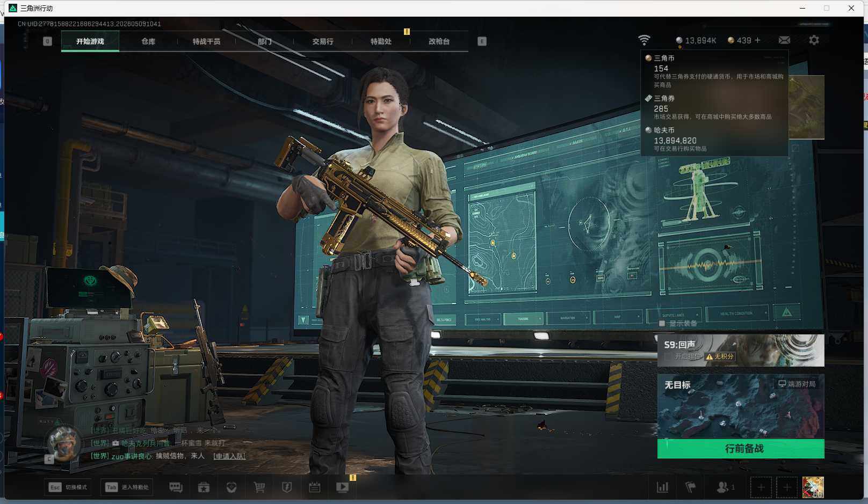This screenshot has height=504, width=868.
Task: Select the 无目标 map card
Action: (741, 406)
